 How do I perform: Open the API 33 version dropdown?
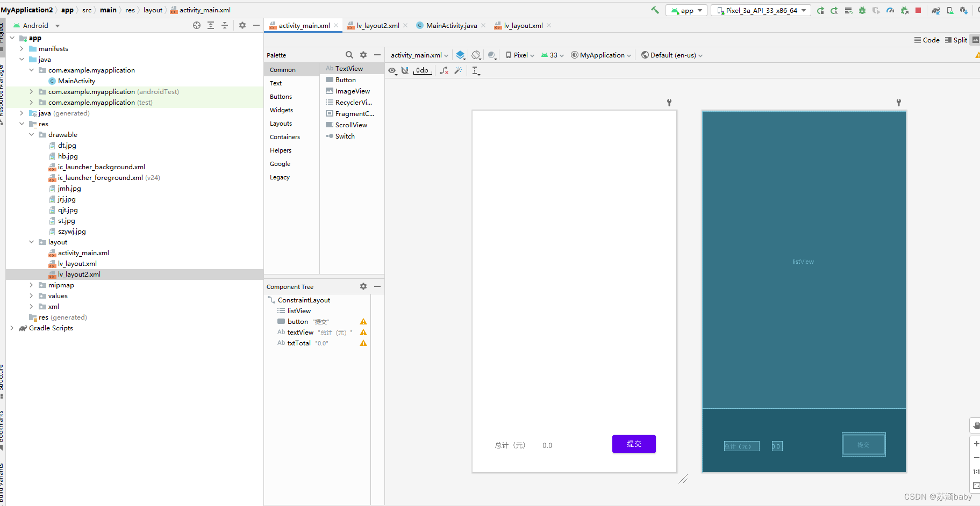click(552, 55)
